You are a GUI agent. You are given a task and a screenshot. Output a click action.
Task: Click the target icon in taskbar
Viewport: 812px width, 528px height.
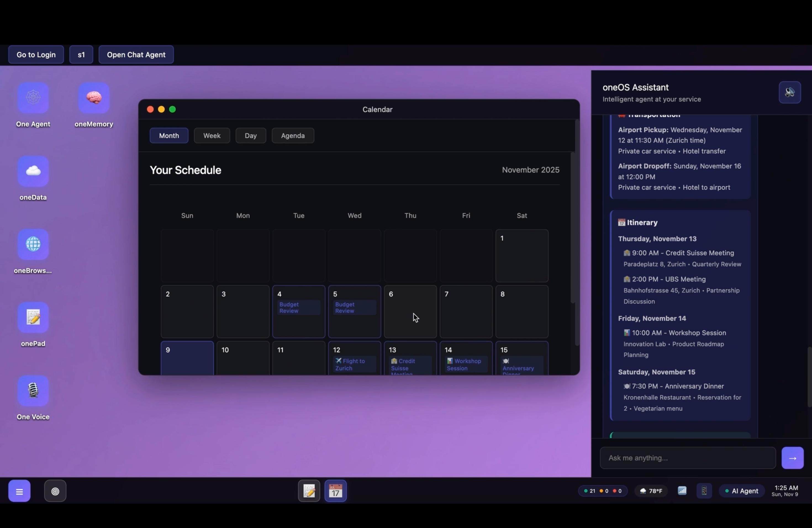55,491
